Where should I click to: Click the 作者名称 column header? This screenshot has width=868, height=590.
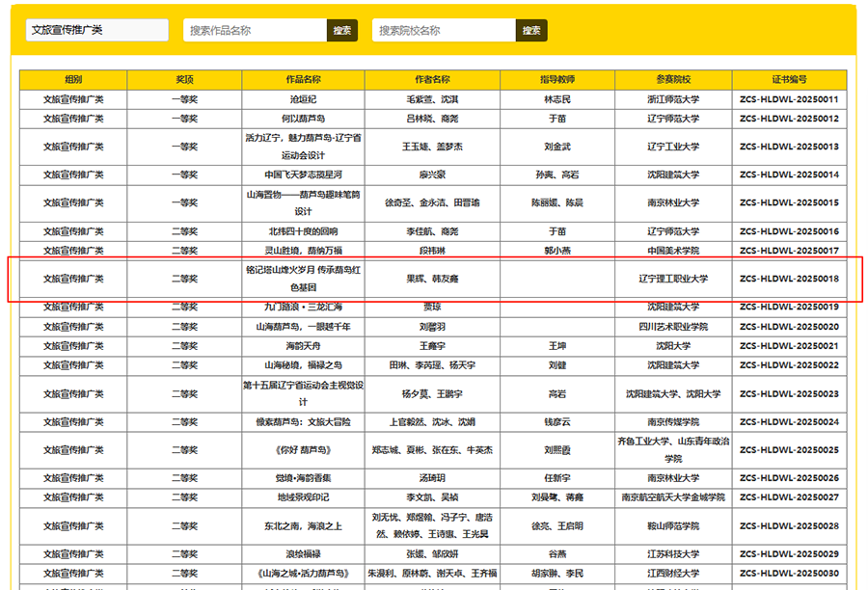click(x=432, y=80)
